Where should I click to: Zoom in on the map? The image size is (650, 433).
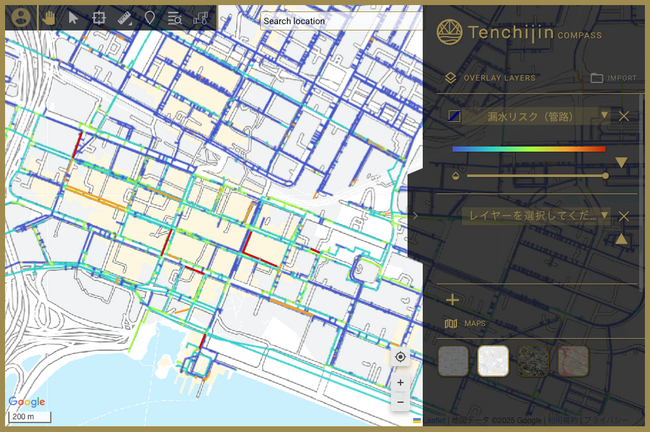pyautogui.click(x=400, y=382)
